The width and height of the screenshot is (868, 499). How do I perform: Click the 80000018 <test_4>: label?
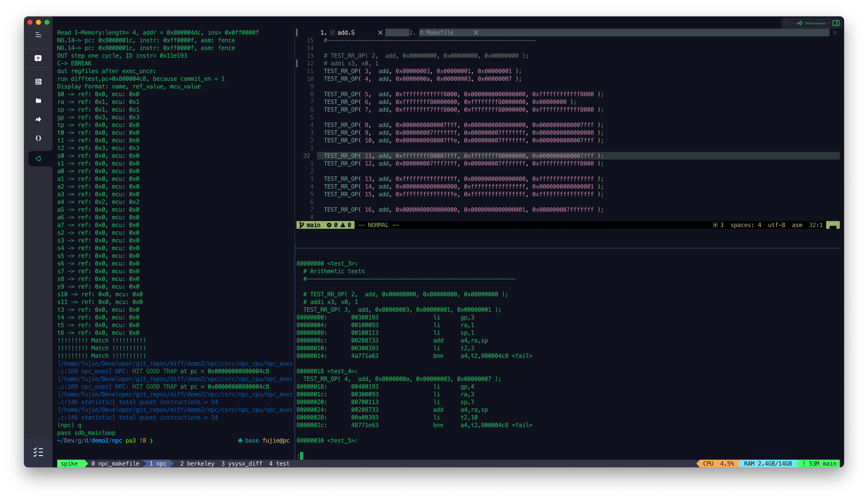click(327, 371)
